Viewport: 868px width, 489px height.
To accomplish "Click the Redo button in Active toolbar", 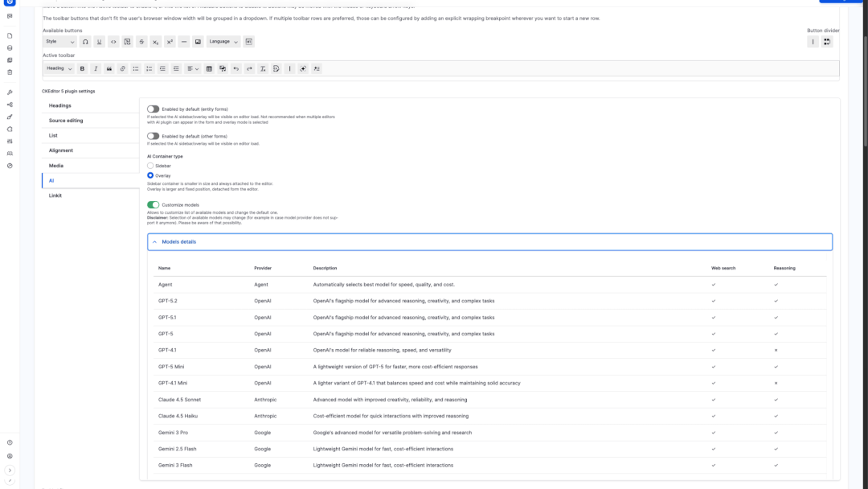I will (249, 68).
